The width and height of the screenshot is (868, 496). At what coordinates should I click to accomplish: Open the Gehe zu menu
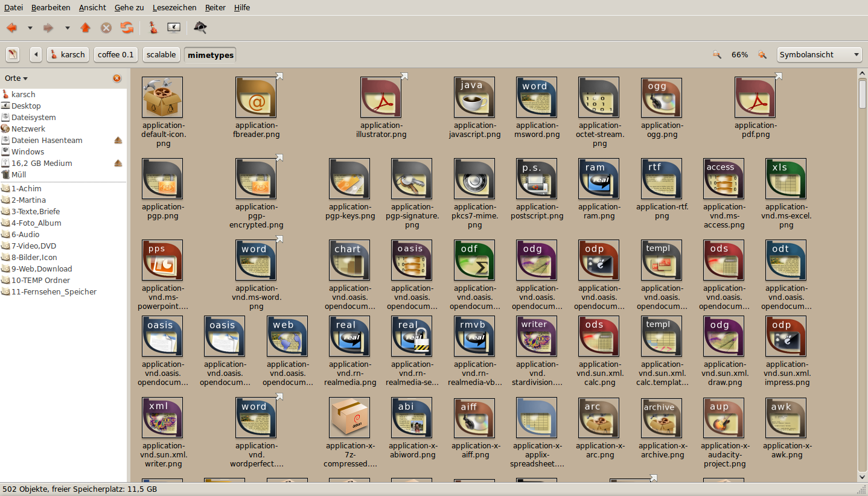point(129,7)
